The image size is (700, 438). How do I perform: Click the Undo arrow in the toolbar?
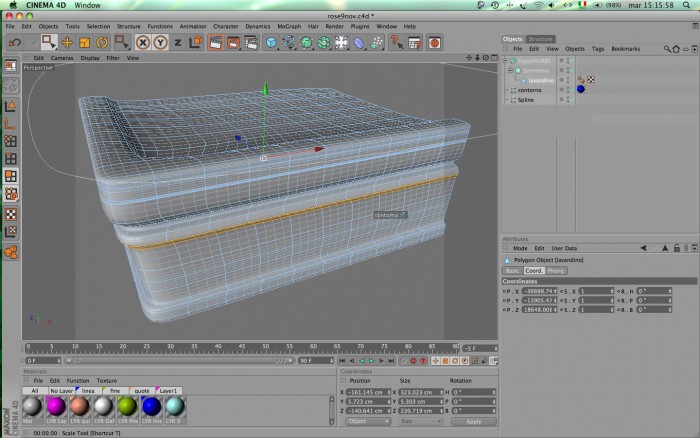(15, 43)
